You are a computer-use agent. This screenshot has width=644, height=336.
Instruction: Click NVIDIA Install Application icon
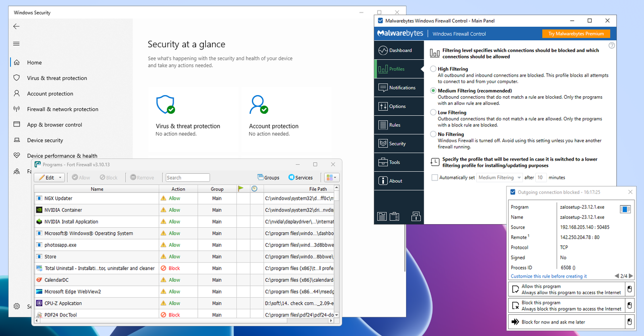[39, 222]
